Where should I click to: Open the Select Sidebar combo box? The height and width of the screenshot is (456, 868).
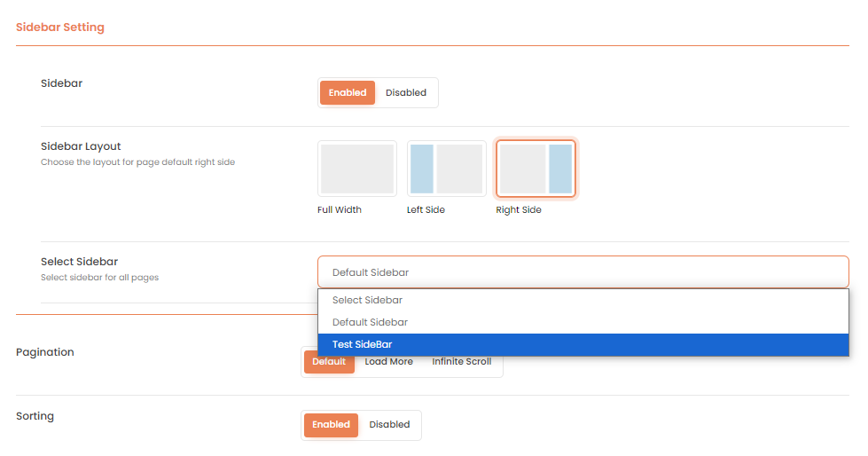click(583, 272)
